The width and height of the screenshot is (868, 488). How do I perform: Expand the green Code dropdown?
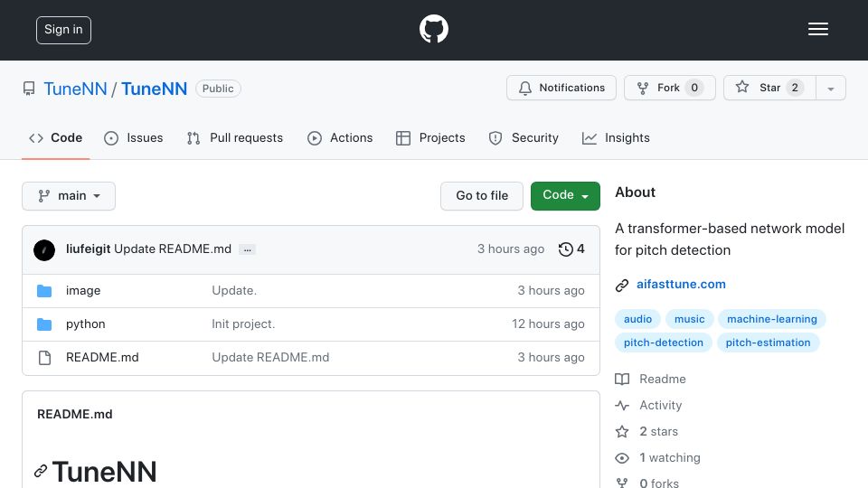565,196
